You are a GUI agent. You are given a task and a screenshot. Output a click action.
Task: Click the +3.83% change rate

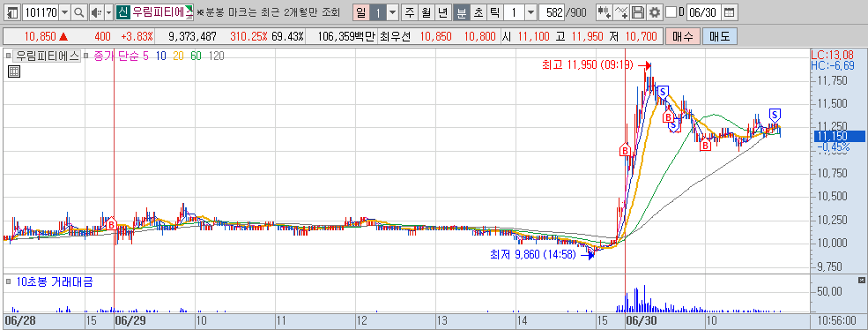tap(137, 36)
